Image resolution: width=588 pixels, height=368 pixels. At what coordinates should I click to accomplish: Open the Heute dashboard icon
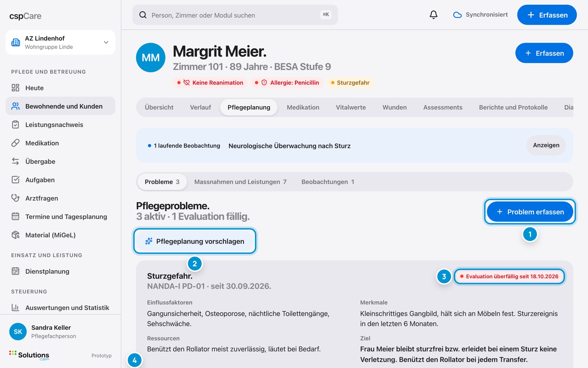click(15, 88)
